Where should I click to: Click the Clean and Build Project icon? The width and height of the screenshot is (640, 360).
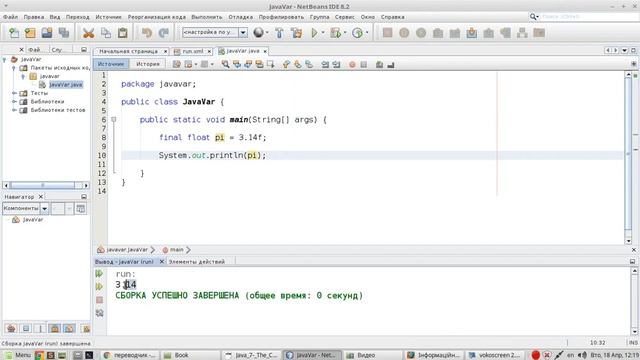point(297,33)
